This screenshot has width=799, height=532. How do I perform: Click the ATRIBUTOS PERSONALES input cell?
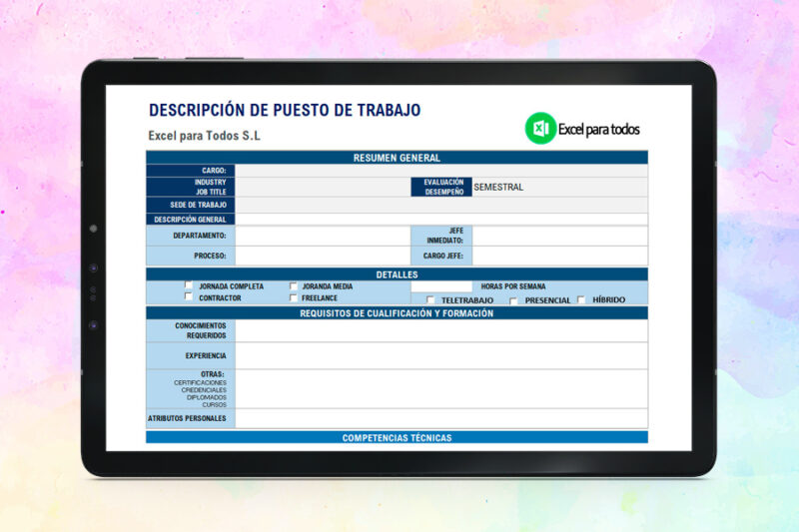pyautogui.click(x=441, y=418)
